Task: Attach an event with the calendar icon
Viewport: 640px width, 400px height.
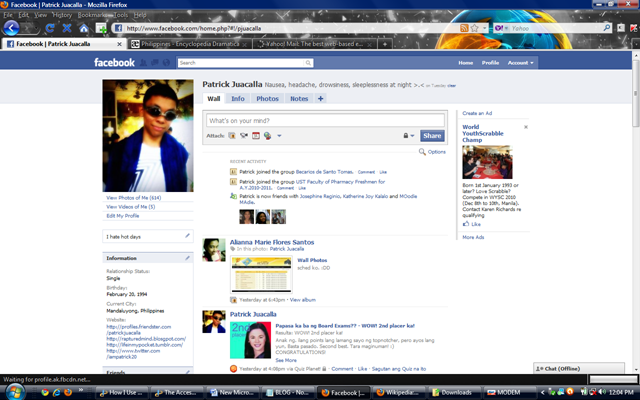Action: 256,136
